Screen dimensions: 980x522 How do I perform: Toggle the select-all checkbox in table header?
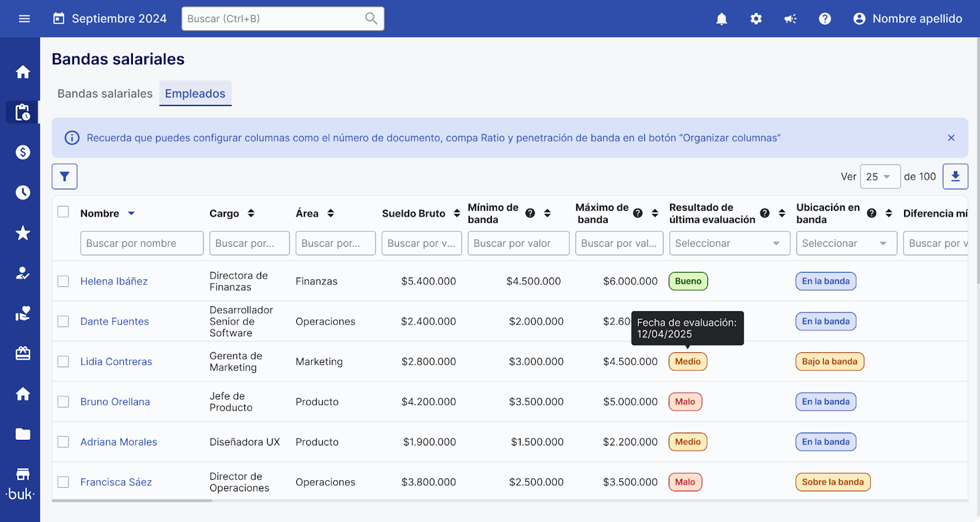click(63, 212)
